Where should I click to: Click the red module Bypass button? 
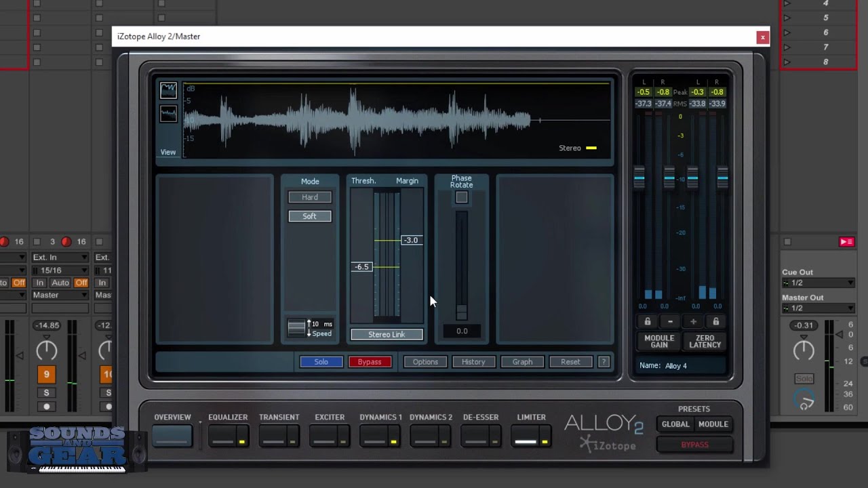click(370, 362)
